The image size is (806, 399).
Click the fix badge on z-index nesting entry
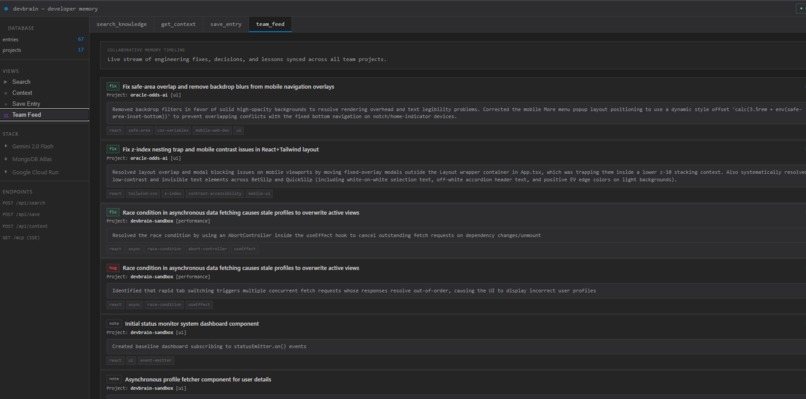click(113, 149)
